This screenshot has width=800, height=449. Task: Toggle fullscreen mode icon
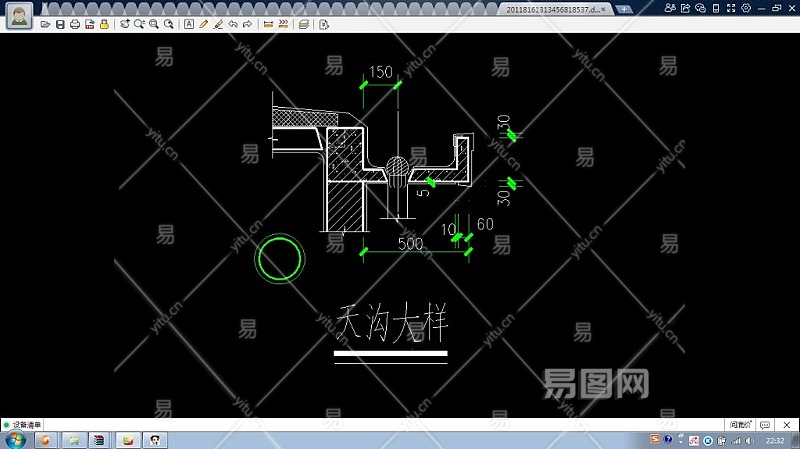(x=731, y=8)
